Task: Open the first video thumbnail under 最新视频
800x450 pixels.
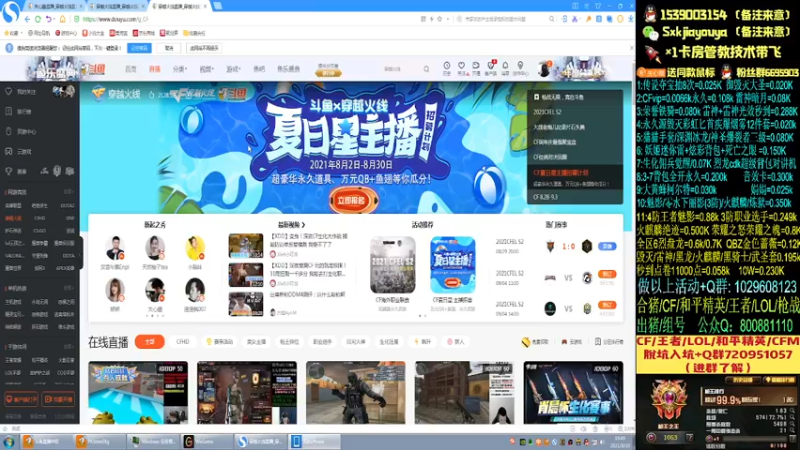Action: 245,245
